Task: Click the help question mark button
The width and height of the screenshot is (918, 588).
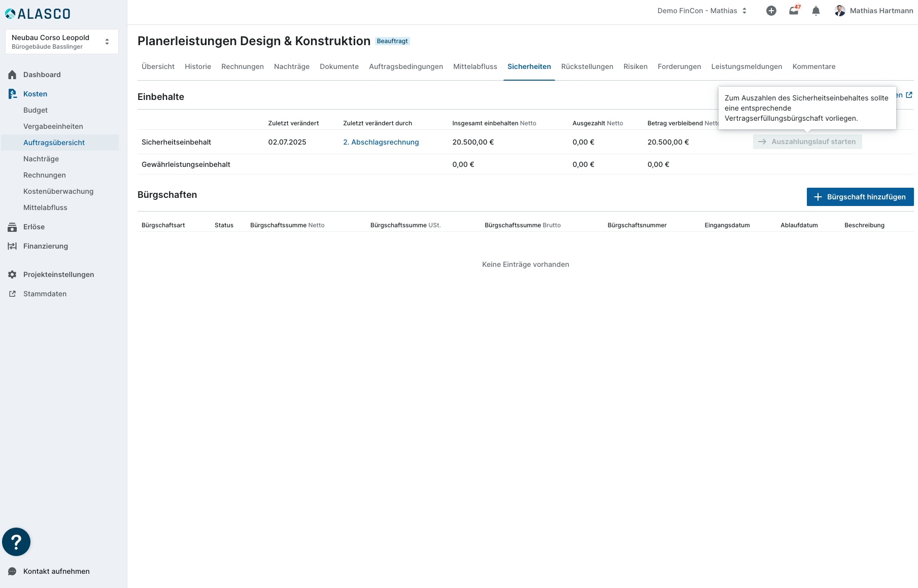Action: click(16, 542)
